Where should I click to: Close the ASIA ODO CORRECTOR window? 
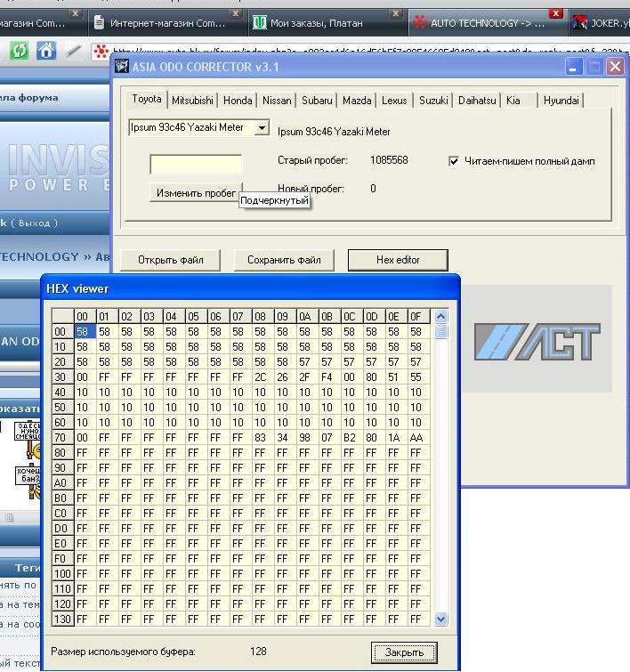click(616, 67)
